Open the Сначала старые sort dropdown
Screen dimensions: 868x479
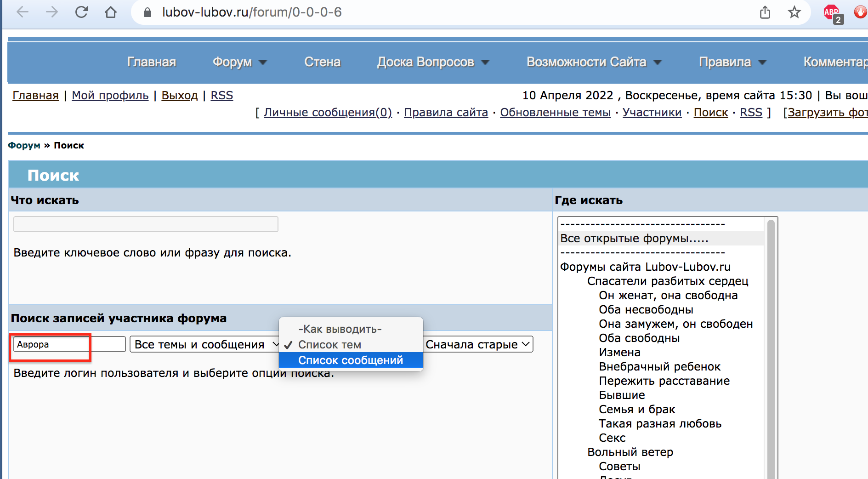point(478,344)
